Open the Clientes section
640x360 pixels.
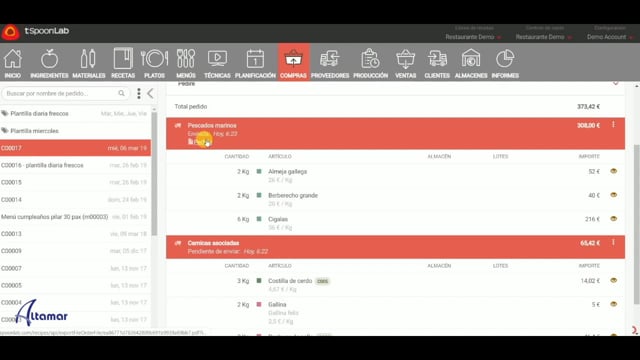(437, 63)
